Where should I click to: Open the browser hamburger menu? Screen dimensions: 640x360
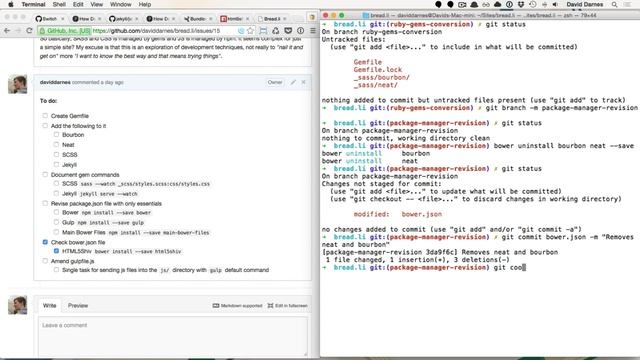(x=313, y=31)
